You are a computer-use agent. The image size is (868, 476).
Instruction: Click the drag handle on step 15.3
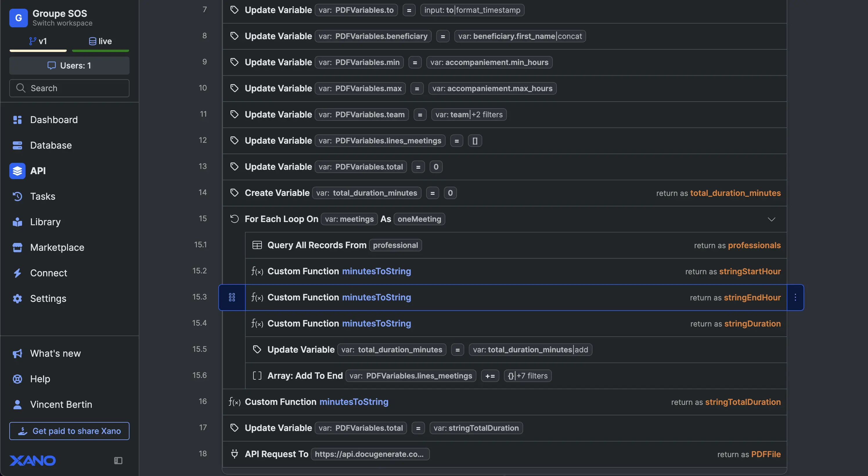click(232, 297)
